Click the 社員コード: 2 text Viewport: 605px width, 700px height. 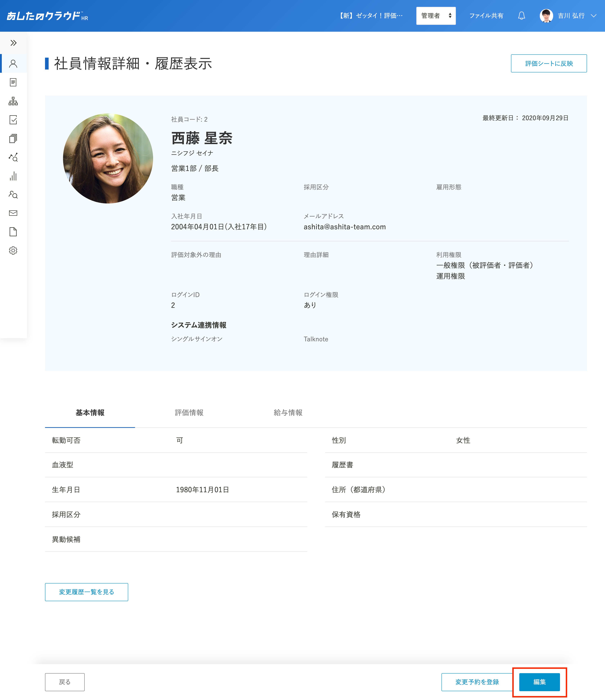click(x=189, y=119)
